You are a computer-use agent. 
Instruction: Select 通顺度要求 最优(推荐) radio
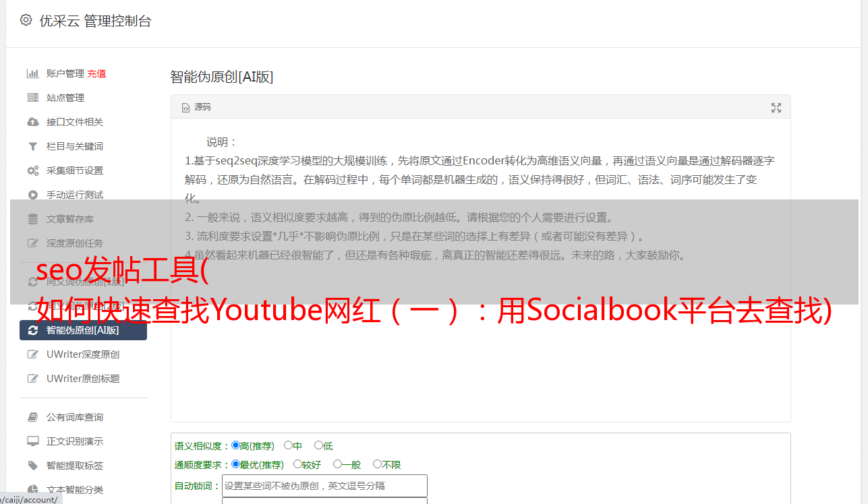click(235, 464)
